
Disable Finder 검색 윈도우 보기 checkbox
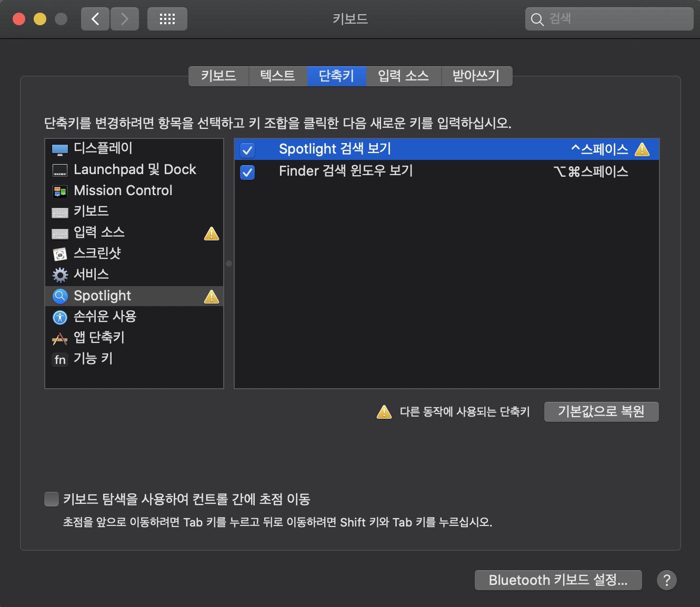click(247, 172)
